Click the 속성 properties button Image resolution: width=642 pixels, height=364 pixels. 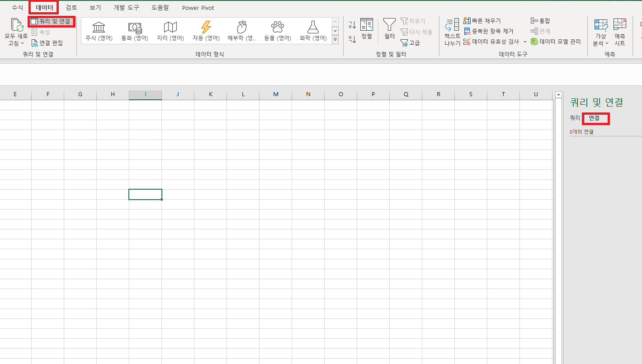[41, 32]
